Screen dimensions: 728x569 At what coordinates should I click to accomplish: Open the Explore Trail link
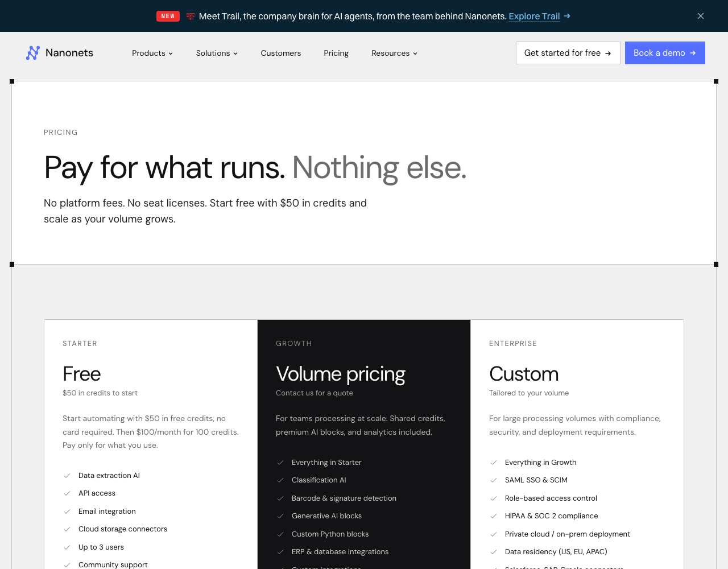click(534, 16)
